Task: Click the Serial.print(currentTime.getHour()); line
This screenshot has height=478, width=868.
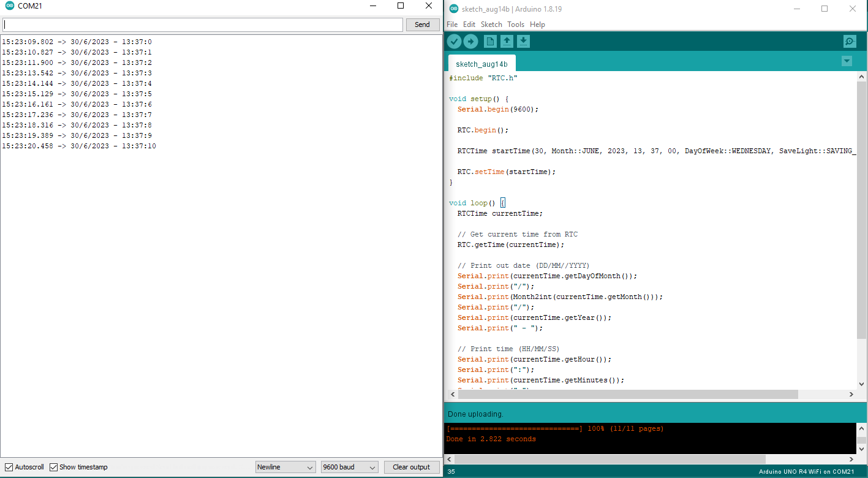Action: [x=535, y=359]
